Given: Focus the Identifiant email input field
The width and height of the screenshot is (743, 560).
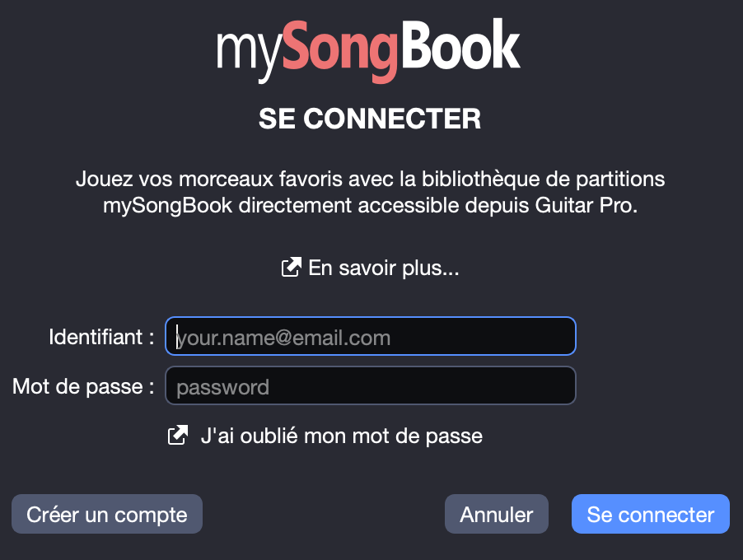Looking at the screenshot, I should point(370,336).
